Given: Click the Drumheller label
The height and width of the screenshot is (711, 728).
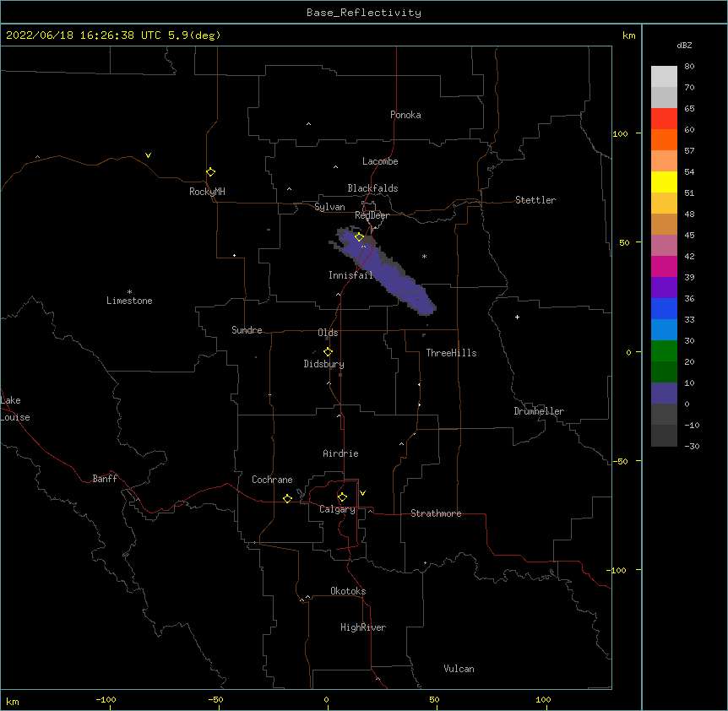Looking at the screenshot, I should pyautogui.click(x=539, y=411).
